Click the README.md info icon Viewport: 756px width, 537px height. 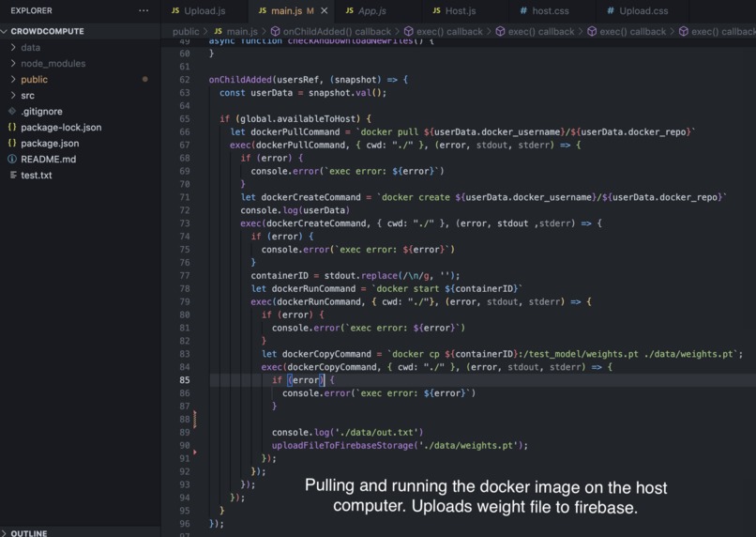[x=12, y=159]
